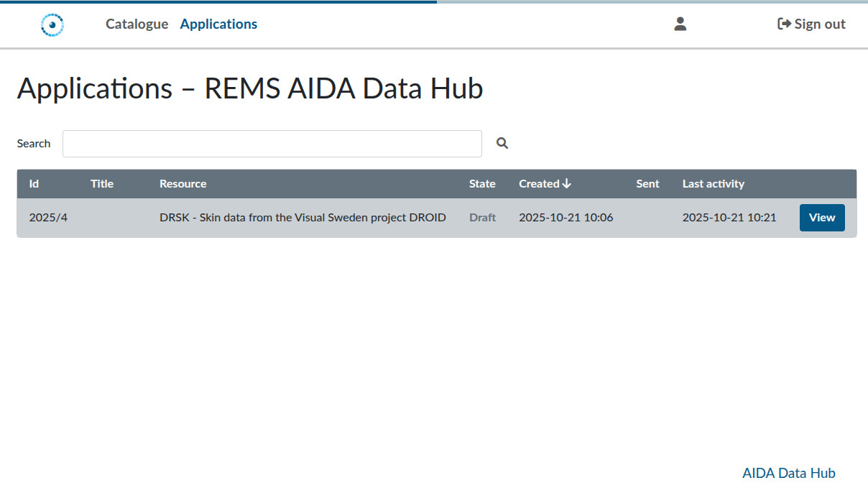Click the Draft state cell
The height and width of the screenshot is (493, 868).
click(x=482, y=218)
